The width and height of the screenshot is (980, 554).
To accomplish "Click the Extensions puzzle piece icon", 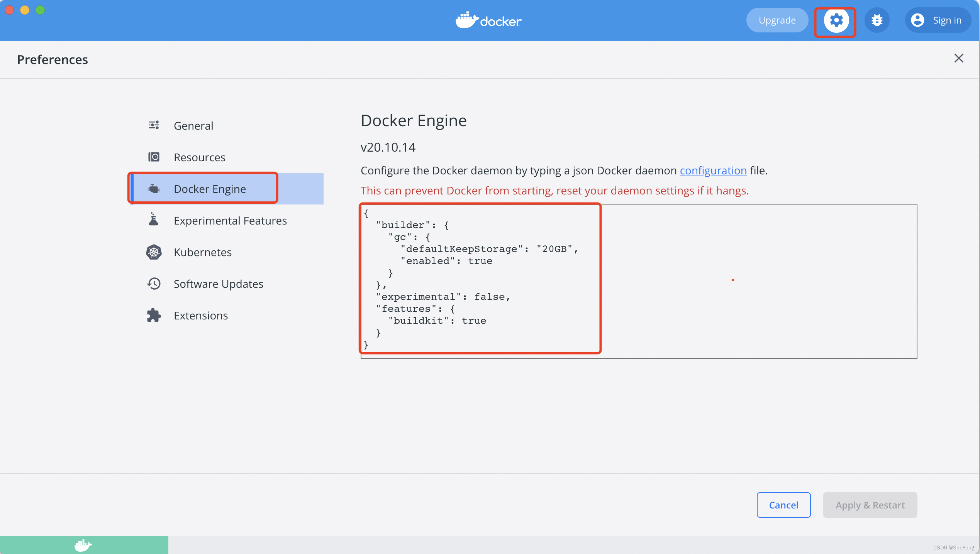I will coord(154,315).
